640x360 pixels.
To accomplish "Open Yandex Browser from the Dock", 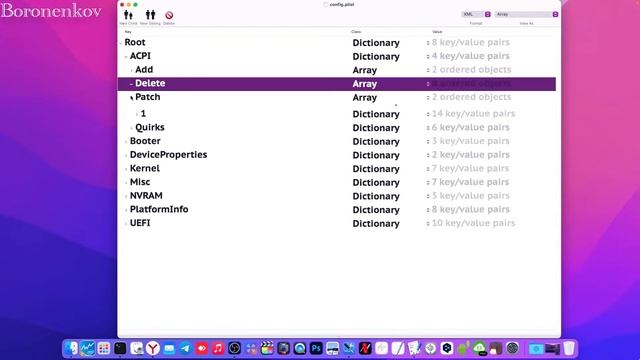I will [x=153, y=348].
